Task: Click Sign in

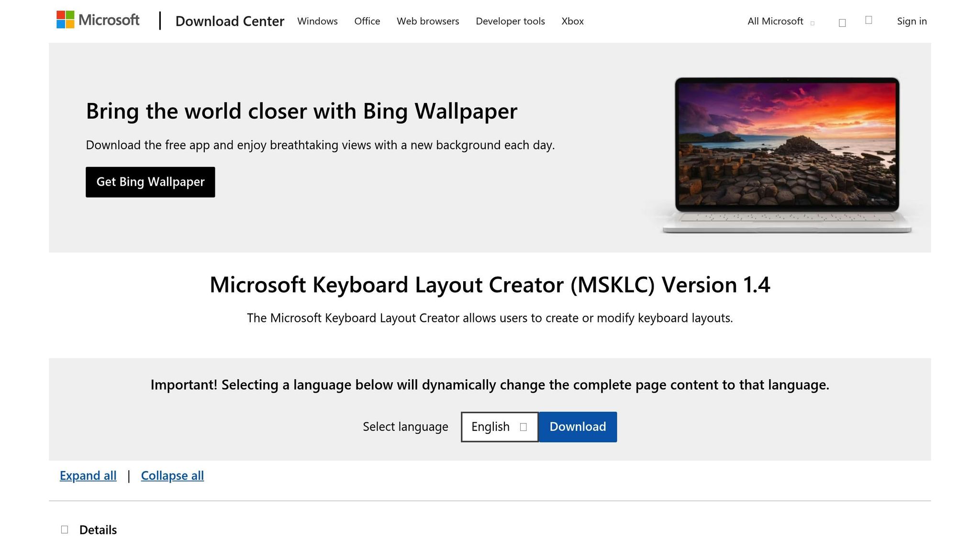Action: pos(911,21)
